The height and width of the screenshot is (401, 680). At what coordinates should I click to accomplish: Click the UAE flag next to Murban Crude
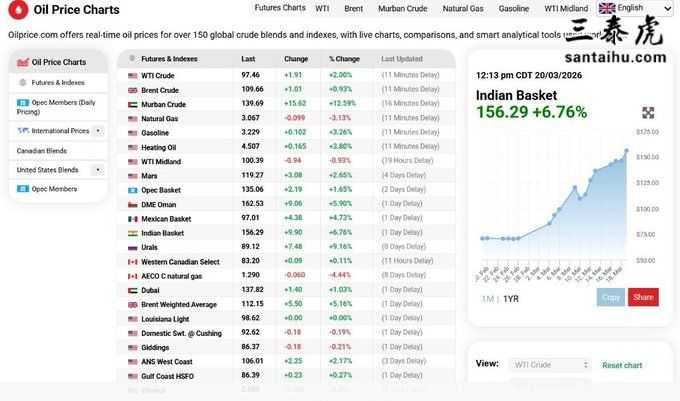[133, 104]
